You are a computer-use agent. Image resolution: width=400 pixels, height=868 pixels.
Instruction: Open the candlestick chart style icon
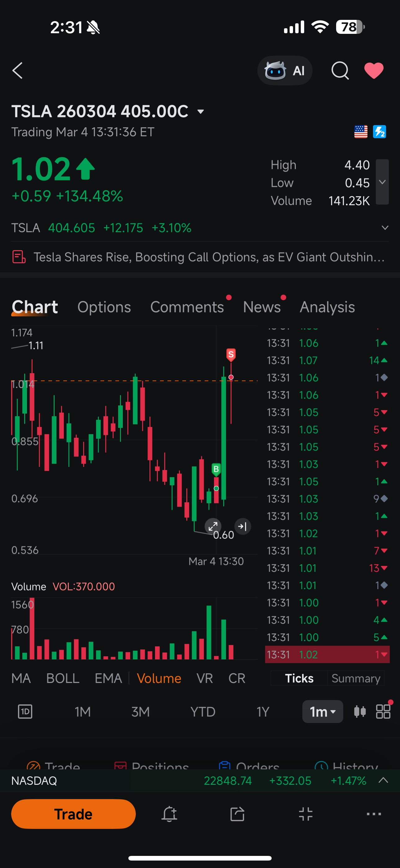360,711
